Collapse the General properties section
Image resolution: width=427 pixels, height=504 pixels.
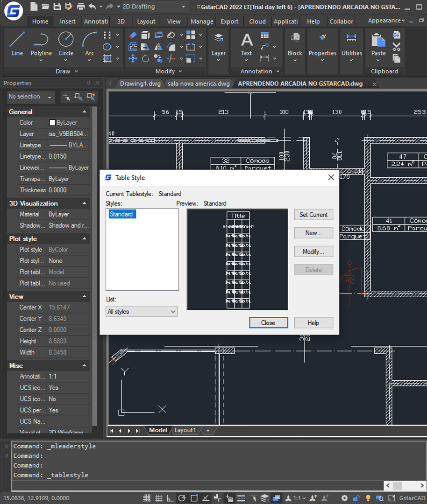(84, 112)
